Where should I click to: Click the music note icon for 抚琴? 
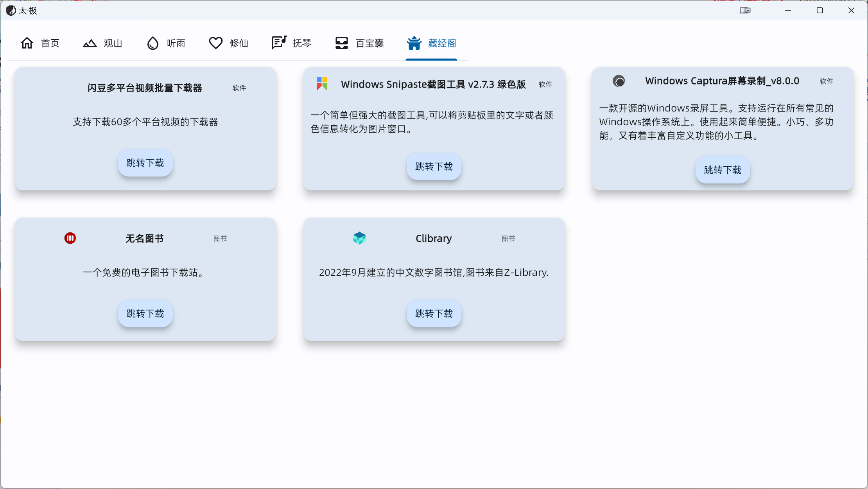click(x=279, y=43)
